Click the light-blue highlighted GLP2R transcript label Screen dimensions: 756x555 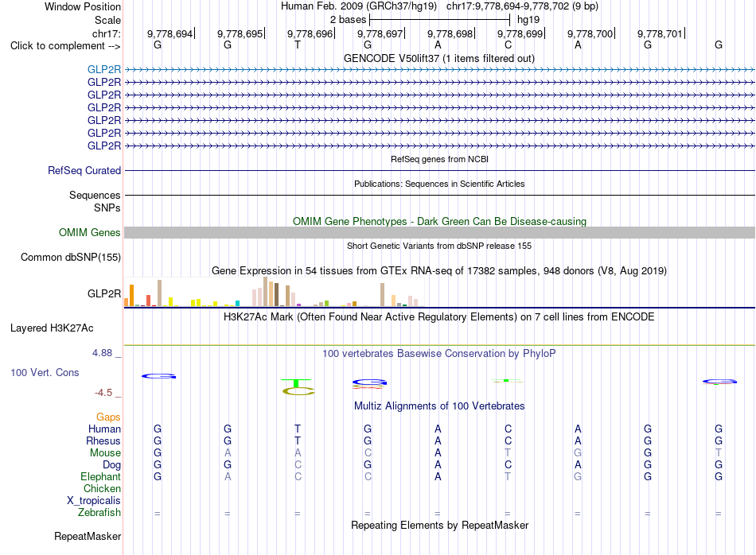pyautogui.click(x=104, y=69)
